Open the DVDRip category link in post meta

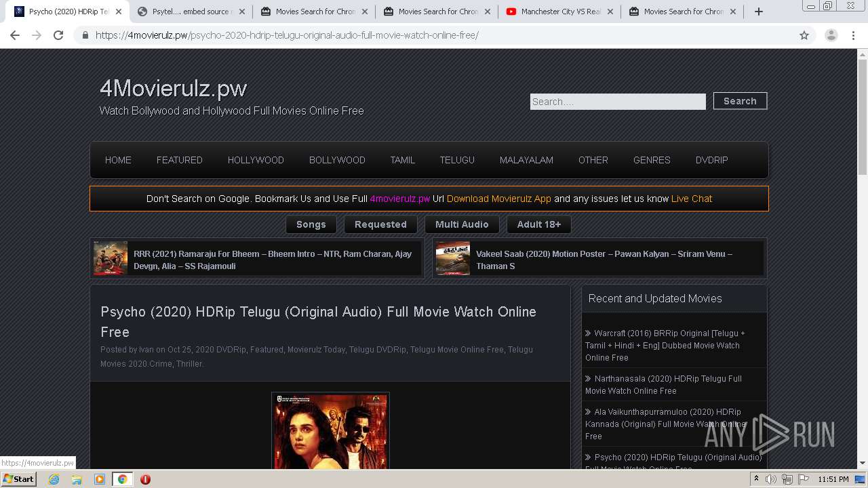click(231, 350)
